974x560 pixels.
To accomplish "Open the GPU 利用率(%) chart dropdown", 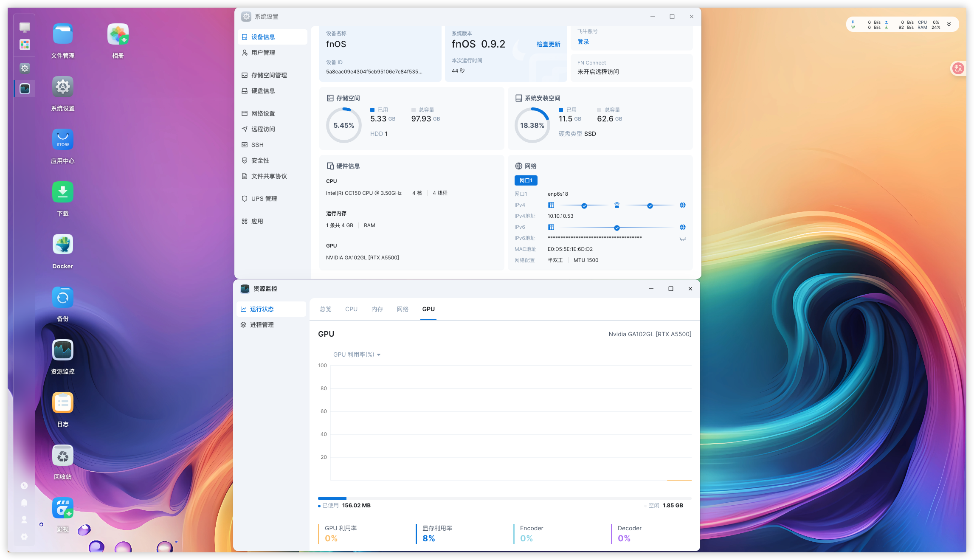I will 357,355.
